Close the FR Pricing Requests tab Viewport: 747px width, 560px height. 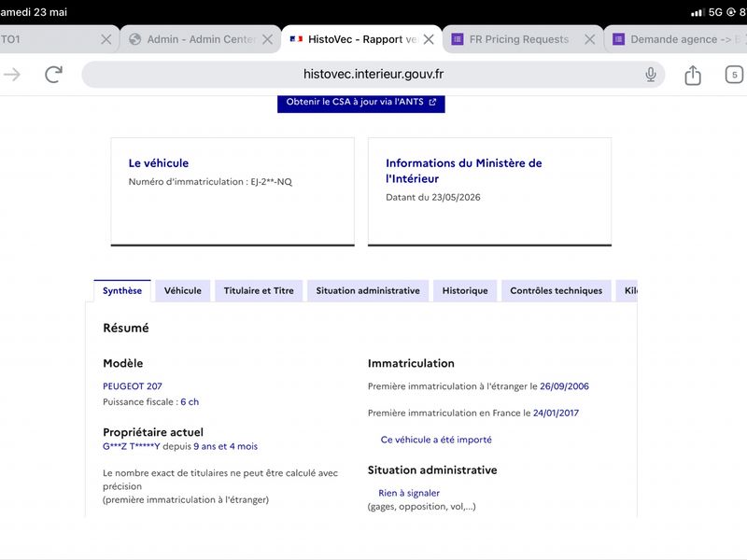point(590,39)
